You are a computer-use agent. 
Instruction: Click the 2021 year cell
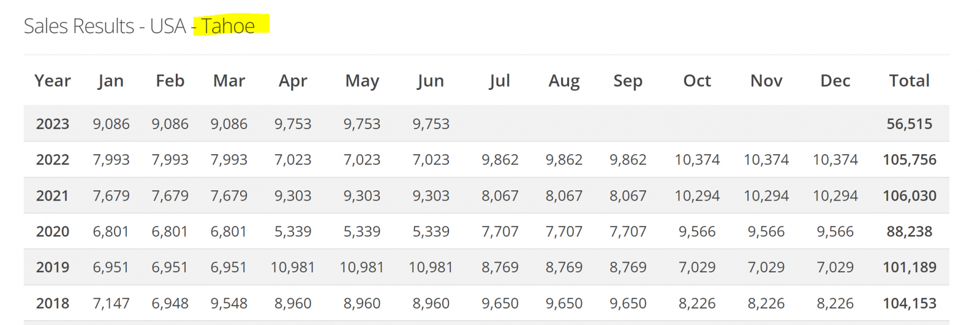pyautogui.click(x=53, y=196)
